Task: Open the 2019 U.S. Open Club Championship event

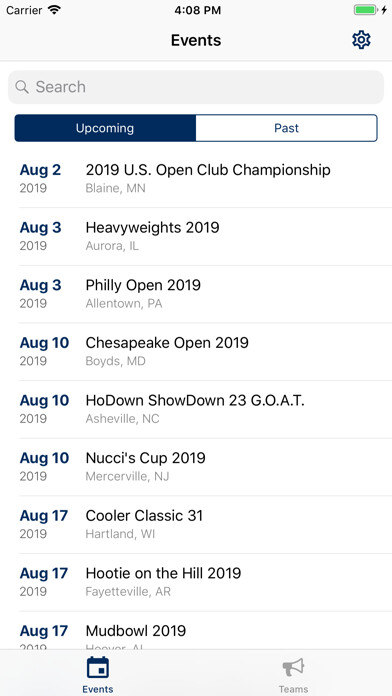Action: (x=196, y=179)
